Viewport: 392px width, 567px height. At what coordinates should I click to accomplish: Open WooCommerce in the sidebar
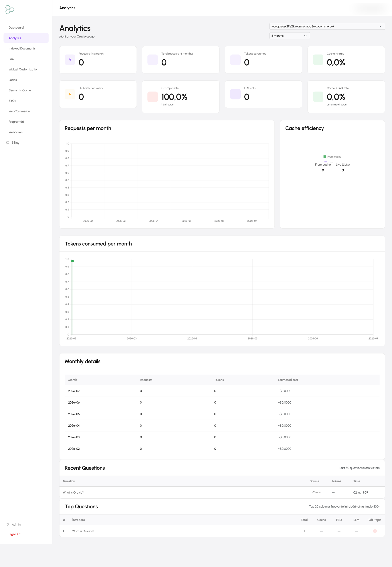[26, 111]
